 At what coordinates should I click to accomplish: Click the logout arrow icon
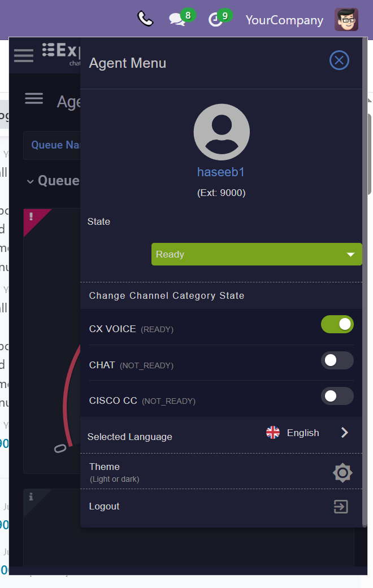coord(341,507)
